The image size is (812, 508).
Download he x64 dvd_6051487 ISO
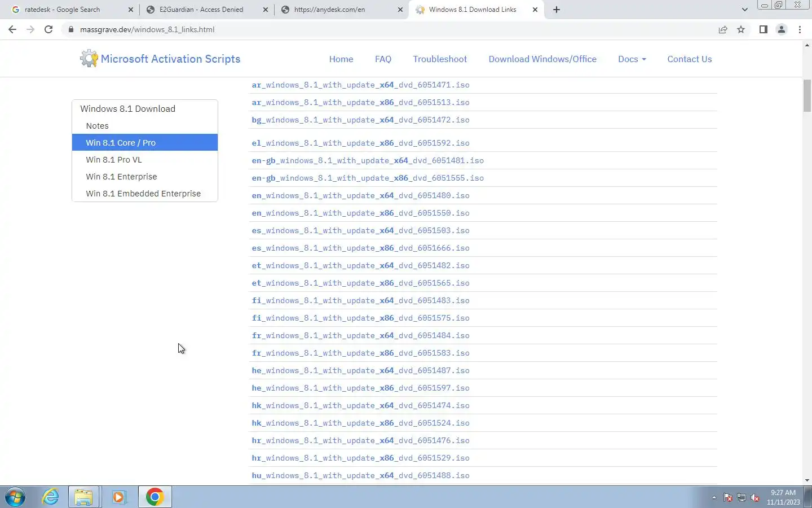click(360, 370)
